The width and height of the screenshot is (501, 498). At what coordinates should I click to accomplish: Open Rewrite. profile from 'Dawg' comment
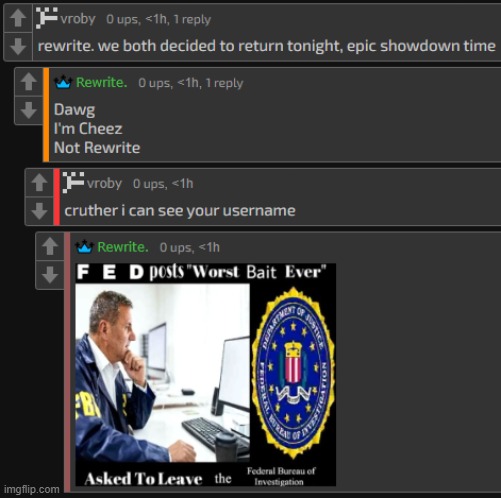coord(102,82)
